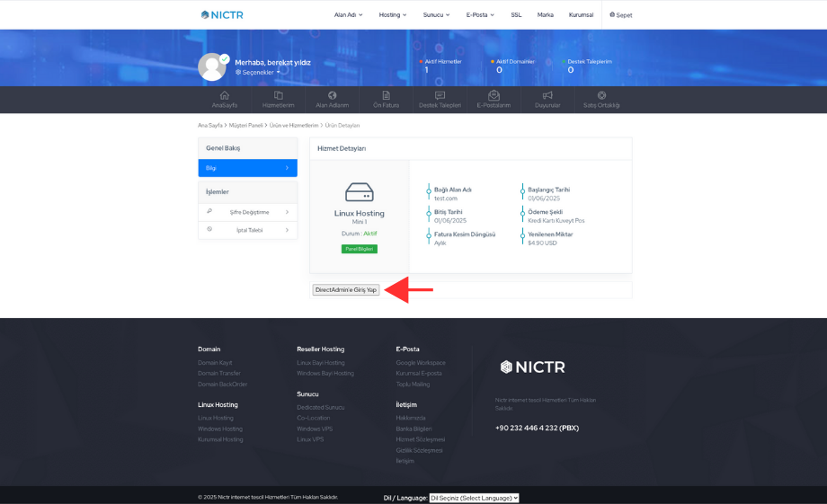
Task: Open the Hizmetlerim services icon
Action: (279, 95)
